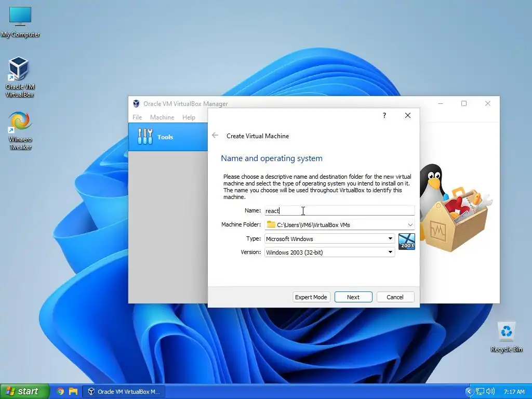The height and width of the screenshot is (399, 532).
Task: Click Oracle VM VirtualBox taskbar button
Action: [x=125, y=391]
